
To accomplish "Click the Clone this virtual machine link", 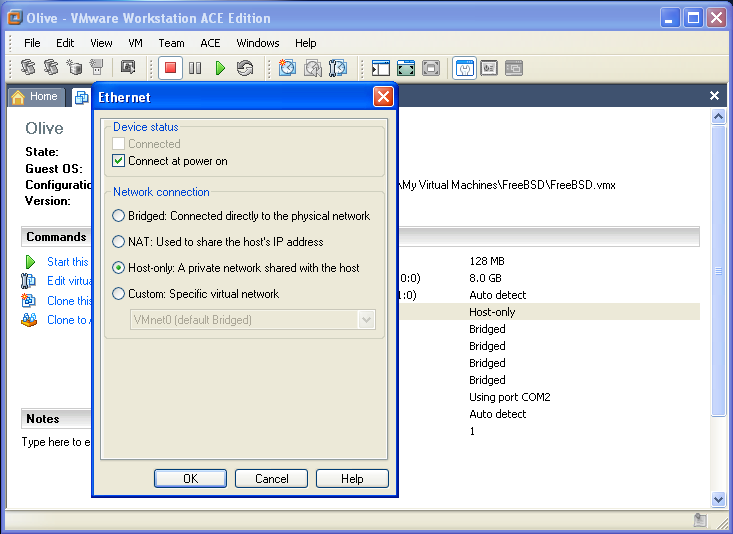I will coord(69,301).
